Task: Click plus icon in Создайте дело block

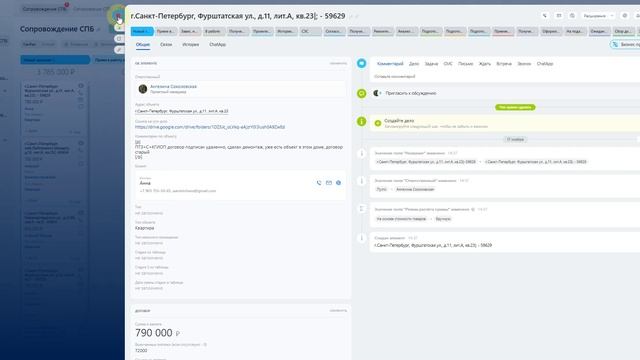Action: (x=378, y=123)
